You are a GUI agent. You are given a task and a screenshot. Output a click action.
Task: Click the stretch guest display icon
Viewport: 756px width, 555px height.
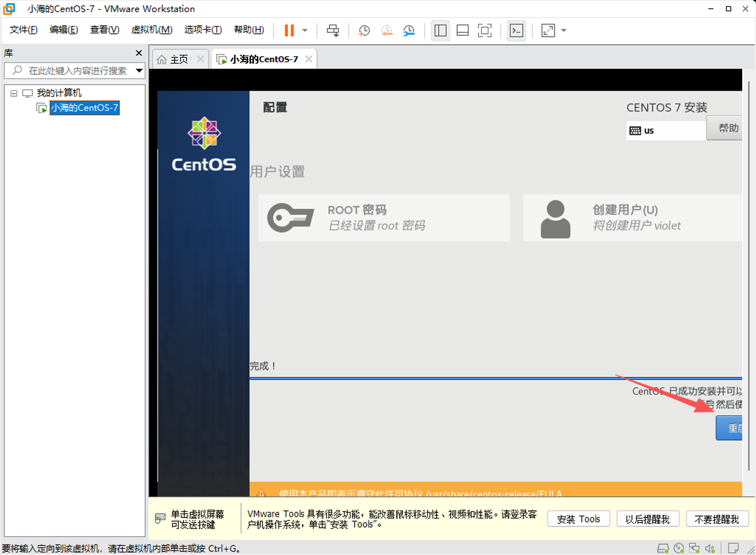click(548, 31)
